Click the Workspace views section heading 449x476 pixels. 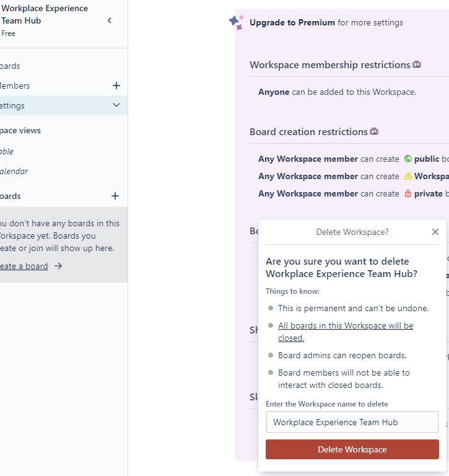click(20, 131)
